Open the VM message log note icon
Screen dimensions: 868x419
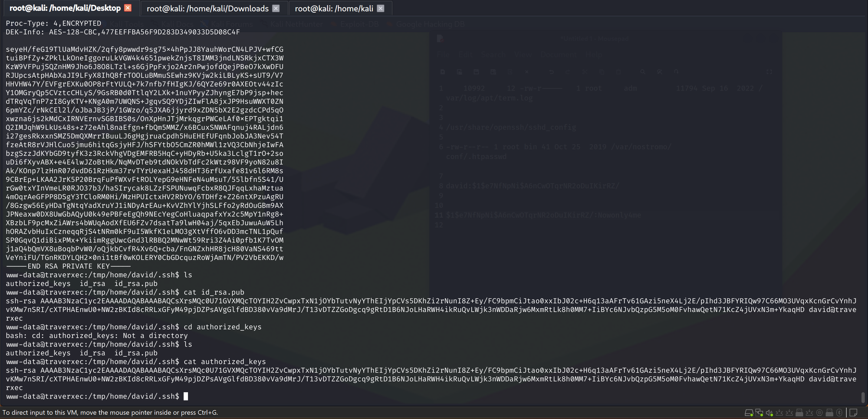(853, 412)
